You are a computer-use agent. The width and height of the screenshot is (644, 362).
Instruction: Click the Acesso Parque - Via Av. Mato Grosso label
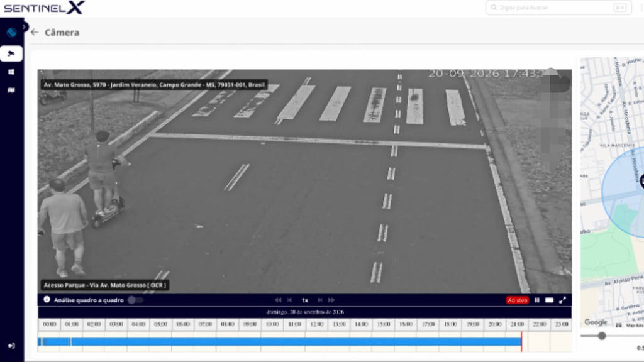(x=105, y=285)
